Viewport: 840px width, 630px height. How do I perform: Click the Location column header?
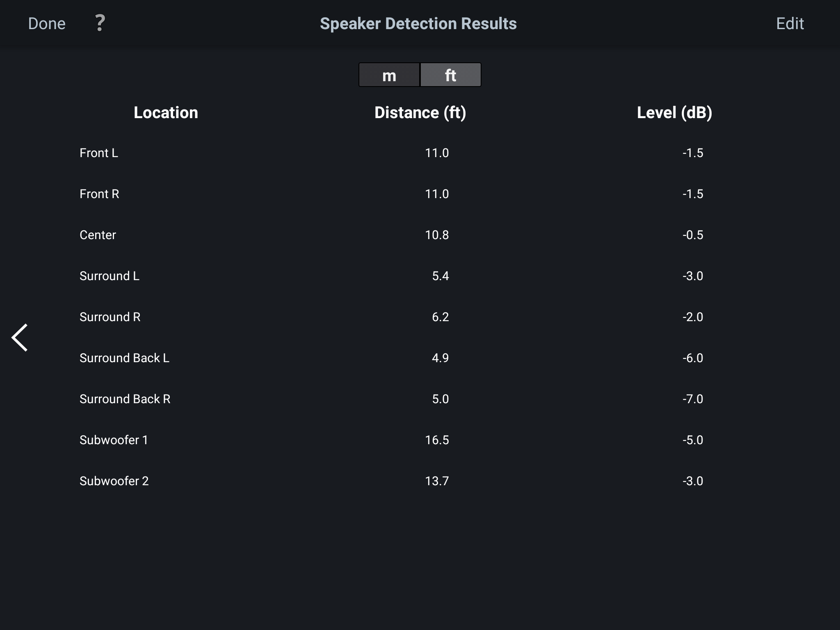(x=166, y=112)
